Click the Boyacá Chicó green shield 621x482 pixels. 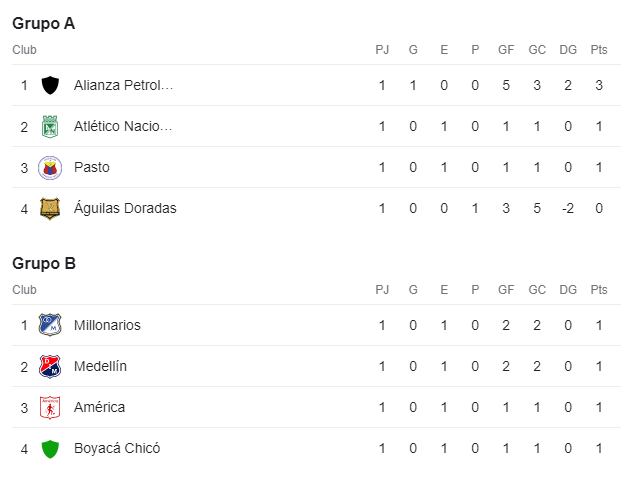tap(50, 449)
